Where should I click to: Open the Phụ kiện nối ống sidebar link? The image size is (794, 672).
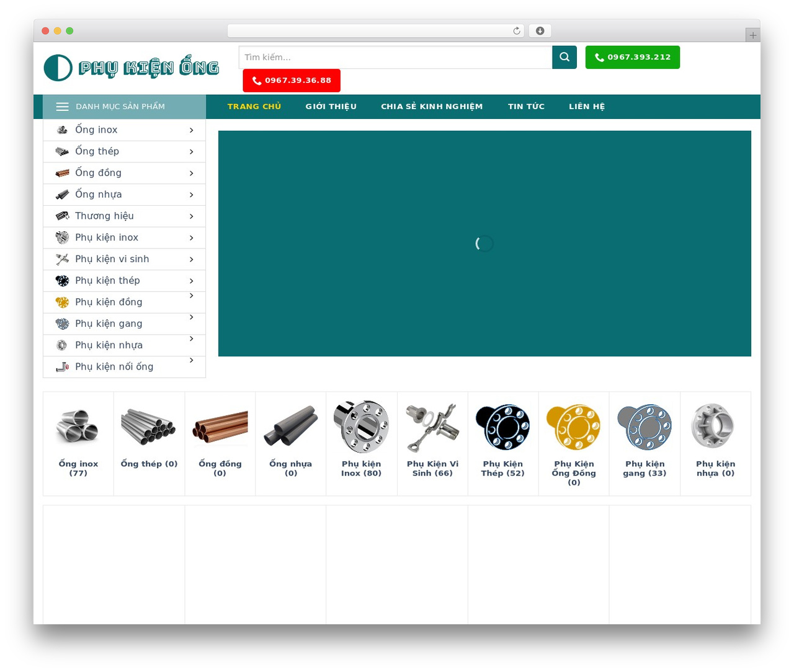pyautogui.click(x=114, y=367)
